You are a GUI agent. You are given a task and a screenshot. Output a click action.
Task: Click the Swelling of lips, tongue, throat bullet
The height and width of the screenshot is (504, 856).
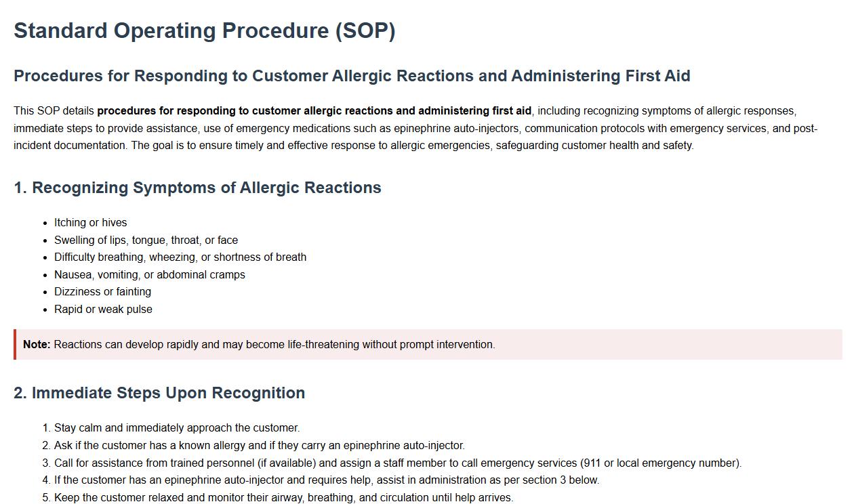coord(146,240)
